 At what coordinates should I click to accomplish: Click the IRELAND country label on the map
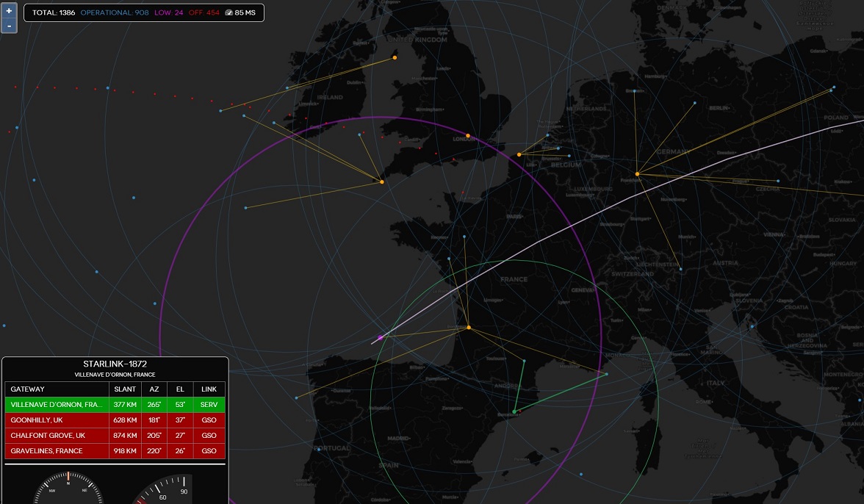[330, 97]
